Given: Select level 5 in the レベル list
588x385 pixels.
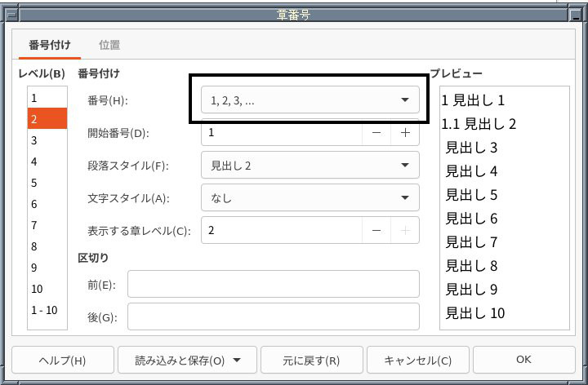Looking at the screenshot, I should [x=47, y=183].
